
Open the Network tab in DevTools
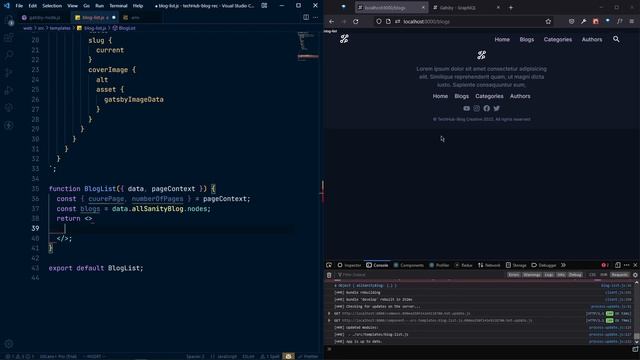coord(489,265)
